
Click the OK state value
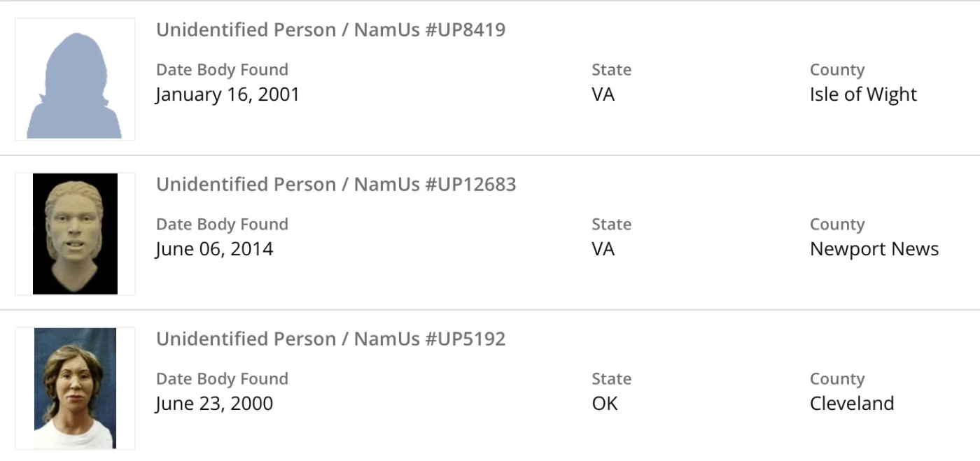click(x=605, y=404)
